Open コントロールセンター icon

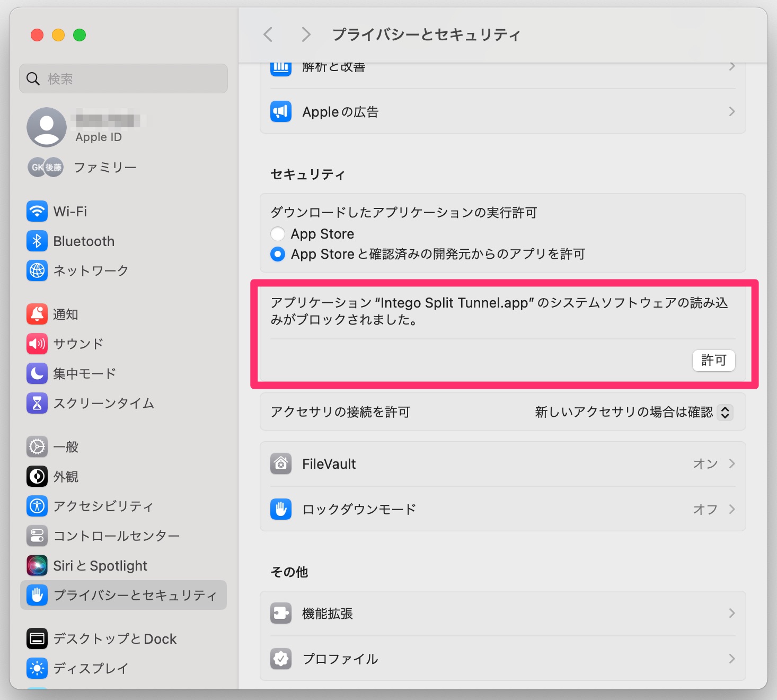pyautogui.click(x=37, y=536)
